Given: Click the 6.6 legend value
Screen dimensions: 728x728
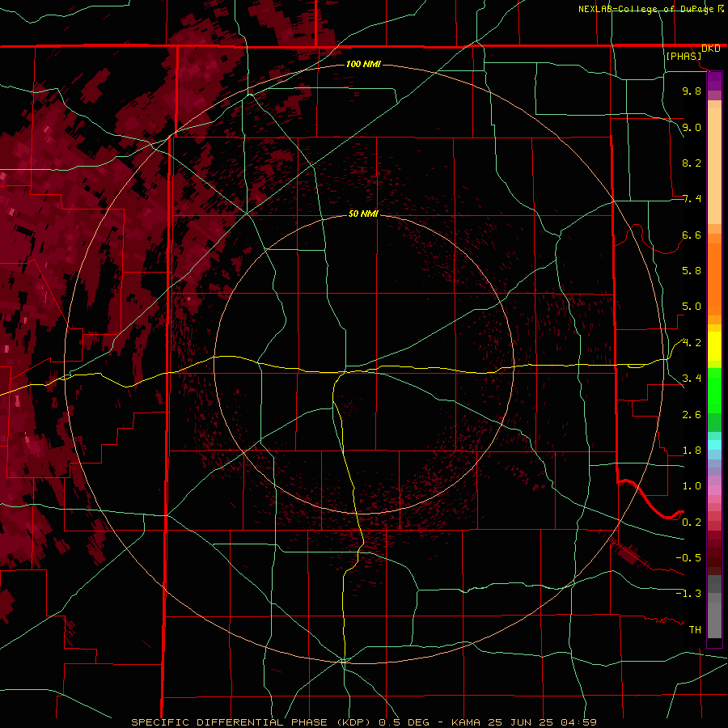Looking at the screenshot, I should click(692, 235).
